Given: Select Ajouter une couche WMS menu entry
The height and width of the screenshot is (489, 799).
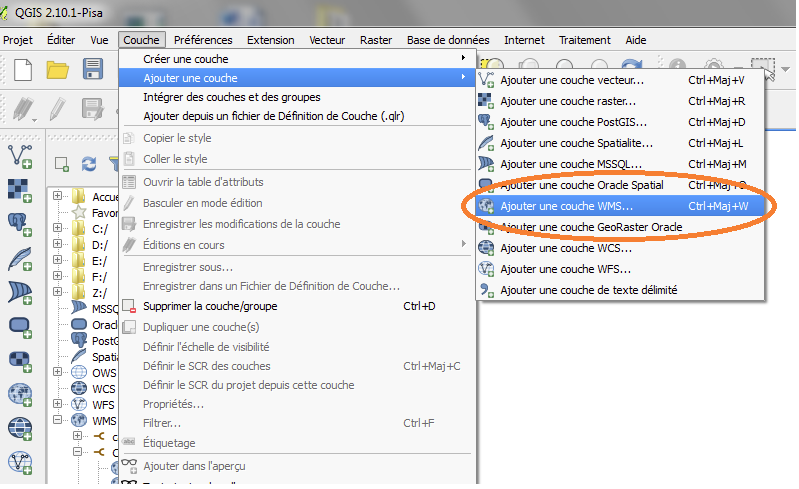Looking at the screenshot, I should [566, 206].
